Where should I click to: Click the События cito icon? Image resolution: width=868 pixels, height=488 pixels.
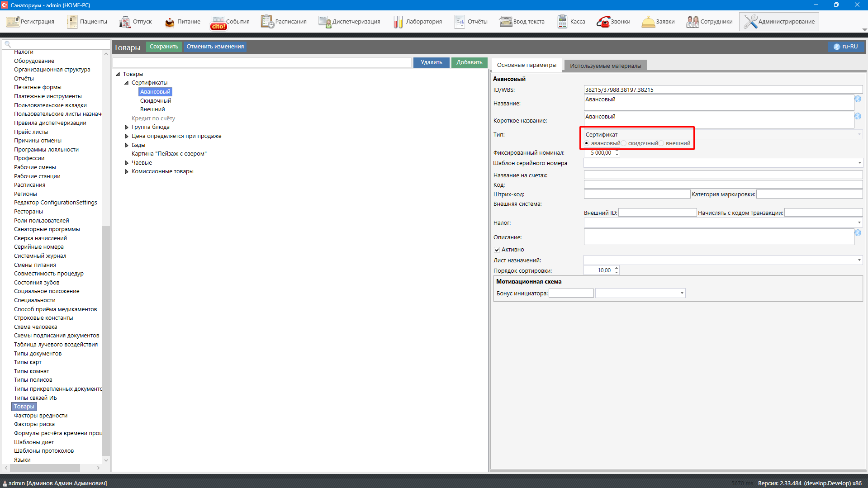[x=218, y=22]
